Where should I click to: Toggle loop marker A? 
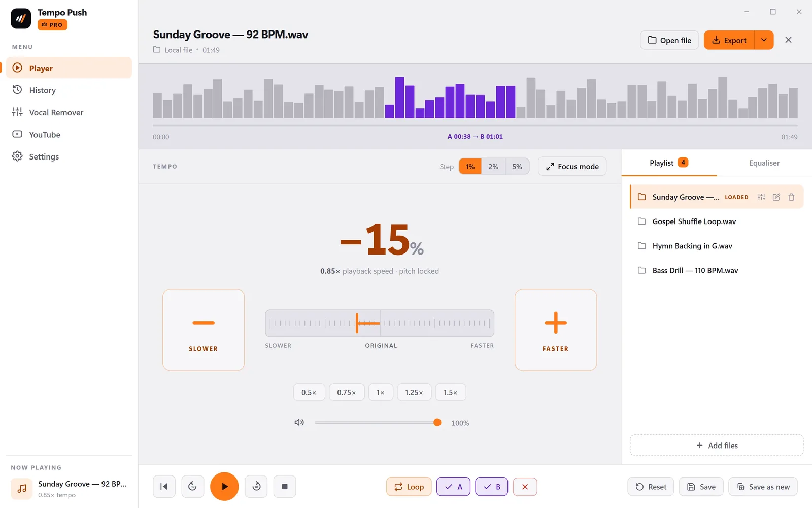453,487
